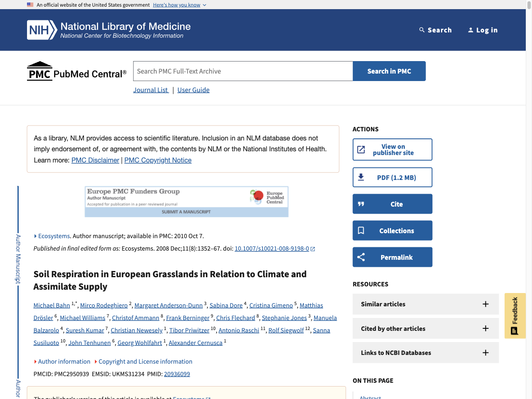Expand the Links to NCBI Databases section
This screenshot has height=399, width=532.
[426, 353]
